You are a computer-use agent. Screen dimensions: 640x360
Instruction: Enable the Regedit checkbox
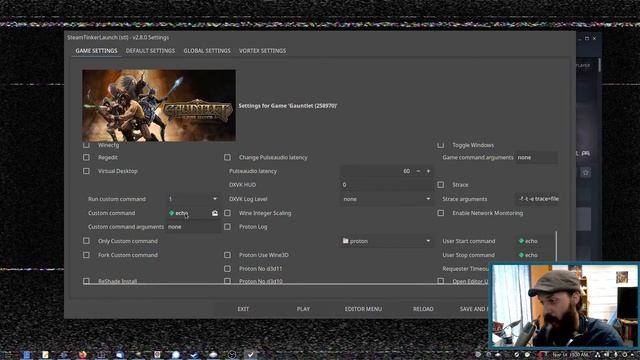(86, 157)
